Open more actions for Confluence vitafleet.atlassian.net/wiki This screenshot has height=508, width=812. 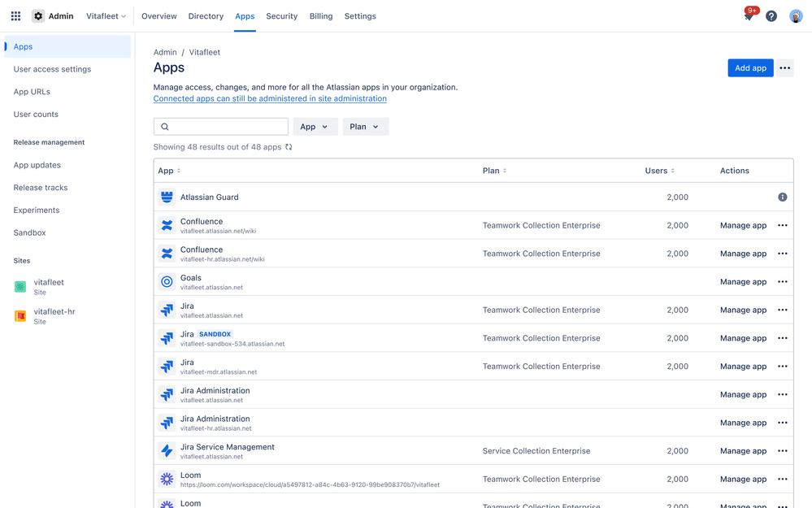coord(783,225)
